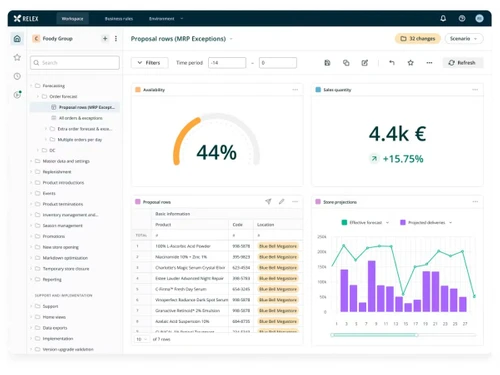Select row Azelaic Acid Suspension 10%
This screenshot has width=500, height=375.
tap(217, 321)
